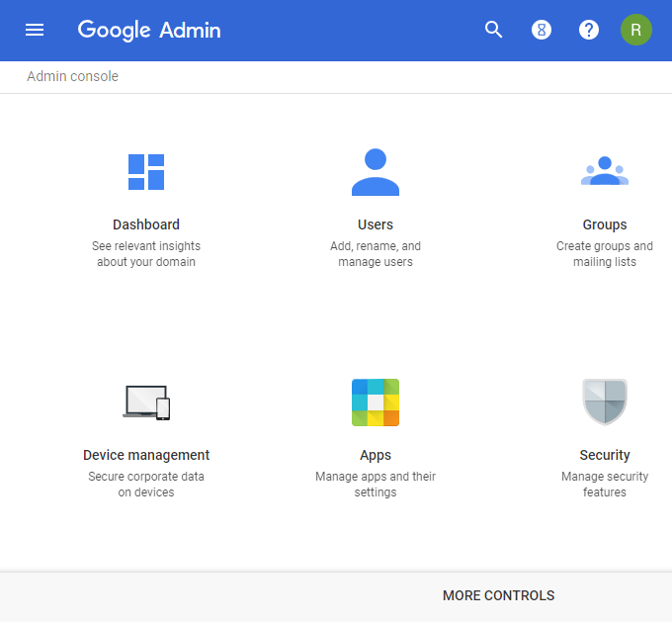Image resolution: width=672 pixels, height=625 pixels.
Task: Click the Users person icon
Action: pyautogui.click(x=376, y=172)
